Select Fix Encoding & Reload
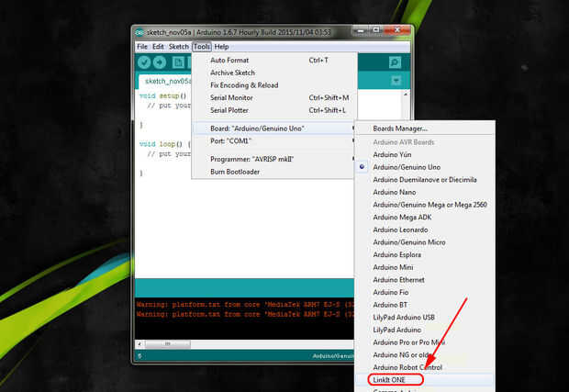The image size is (569, 392). tap(273, 85)
